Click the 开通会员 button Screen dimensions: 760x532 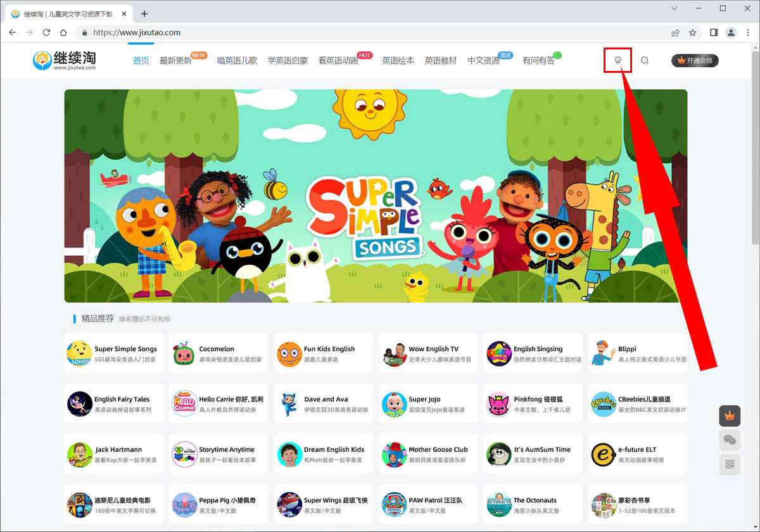coord(695,61)
